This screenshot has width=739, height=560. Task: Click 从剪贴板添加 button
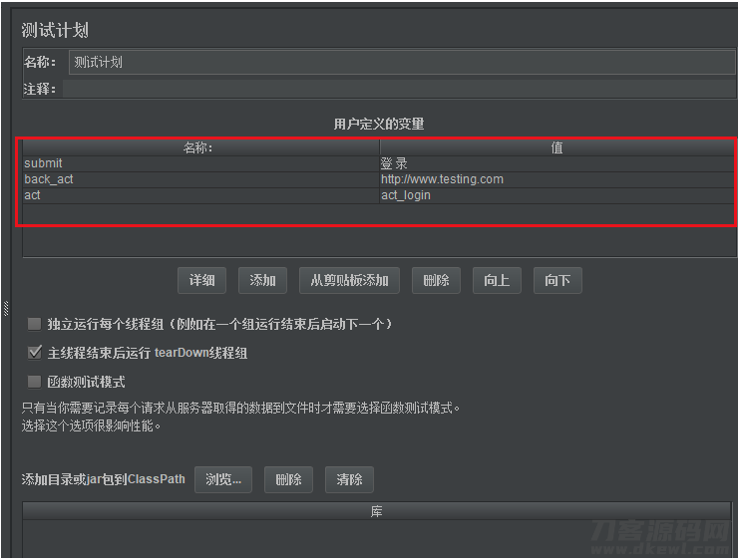click(x=349, y=281)
